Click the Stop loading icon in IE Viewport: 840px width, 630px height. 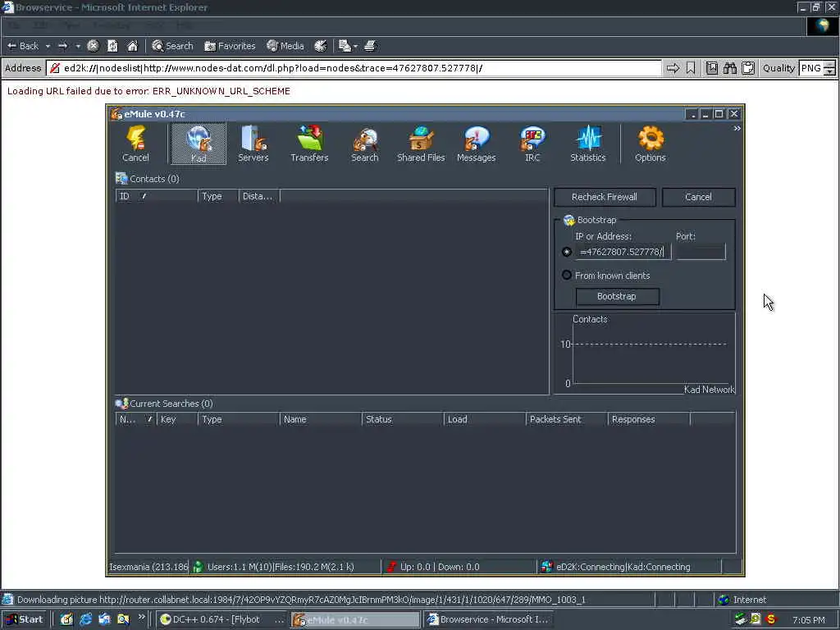tap(93, 46)
